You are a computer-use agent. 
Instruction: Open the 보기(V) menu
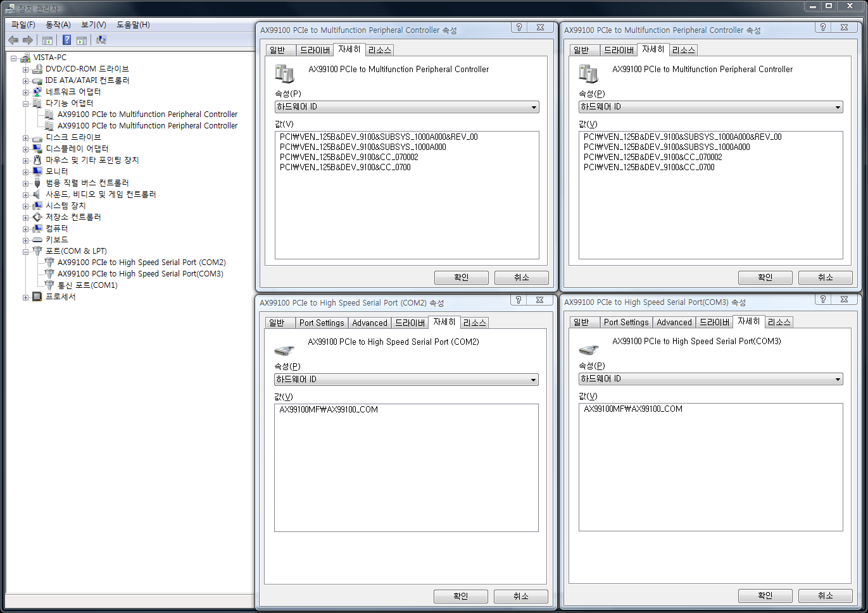click(94, 25)
